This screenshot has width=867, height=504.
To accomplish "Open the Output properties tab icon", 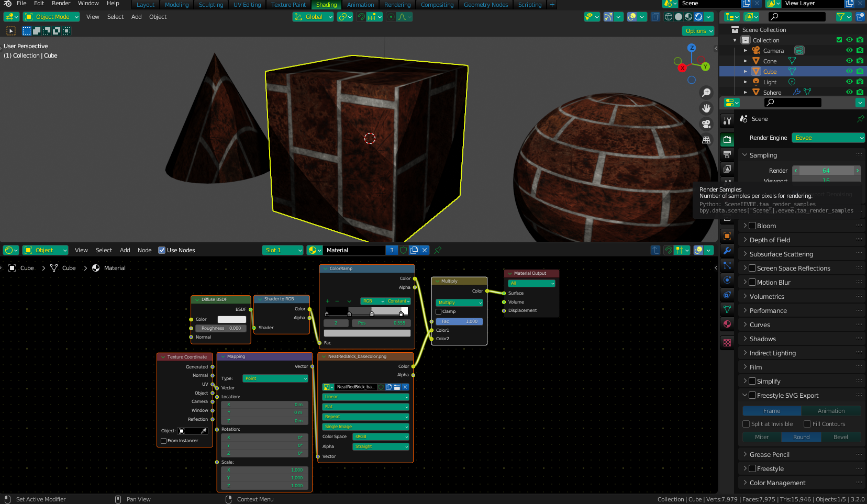I will point(727,154).
